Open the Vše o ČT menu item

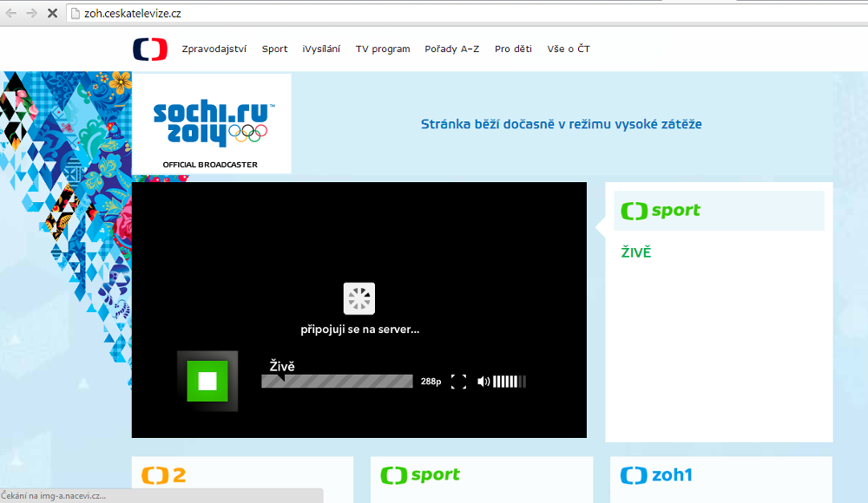(569, 49)
